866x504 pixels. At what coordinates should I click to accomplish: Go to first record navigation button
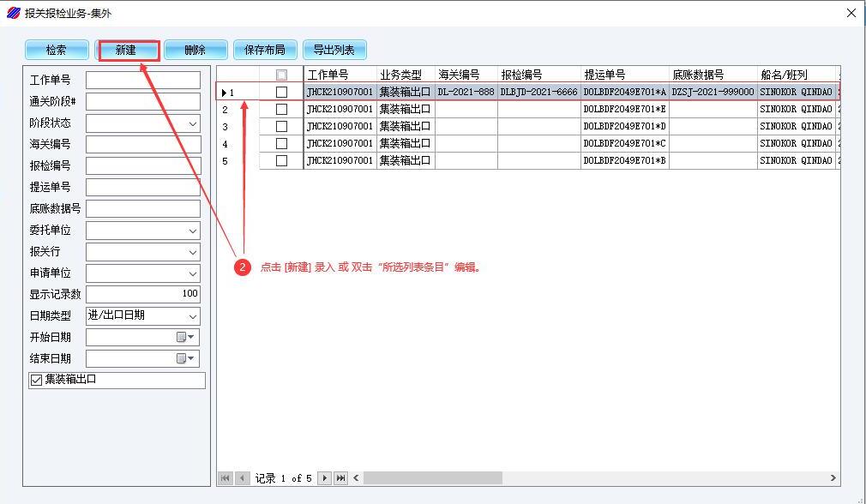(x=226, y=478)
